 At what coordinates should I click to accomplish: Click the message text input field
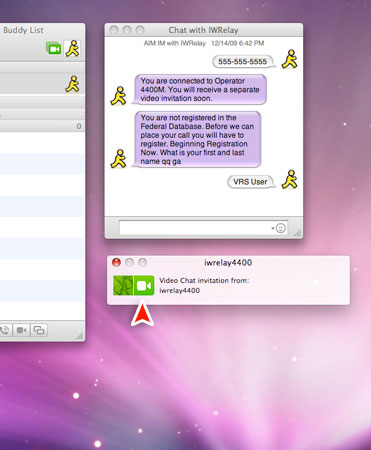[x=203, y=228]
